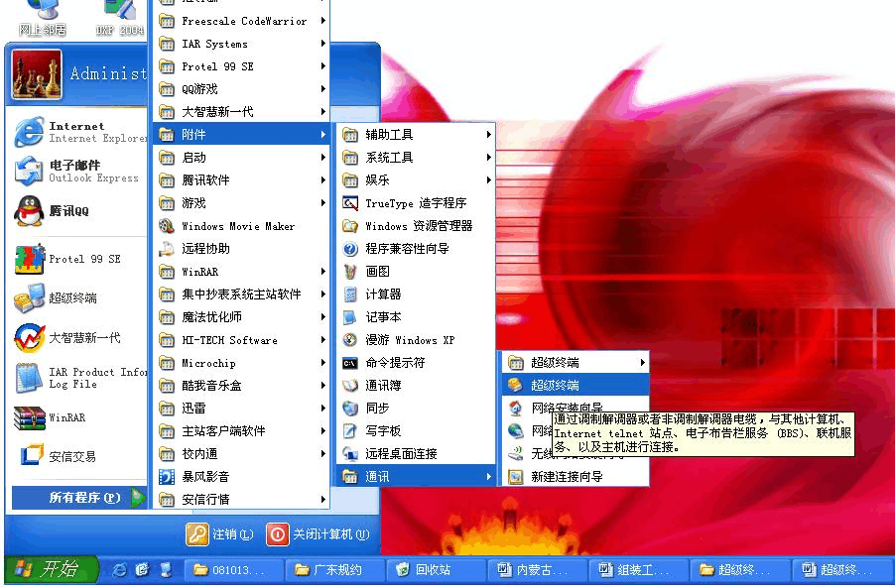Open 附件 accessories menu item

[x=241, y=135]
